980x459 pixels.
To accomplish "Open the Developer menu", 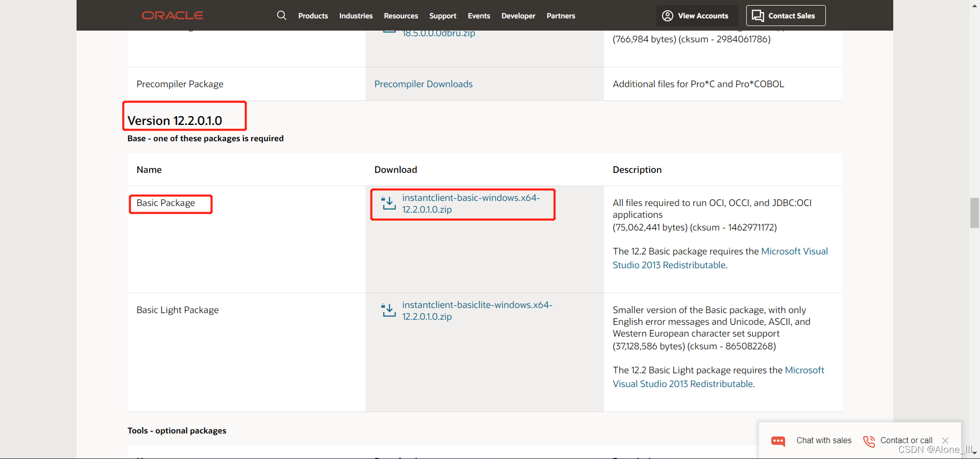I will click(518, 16).
